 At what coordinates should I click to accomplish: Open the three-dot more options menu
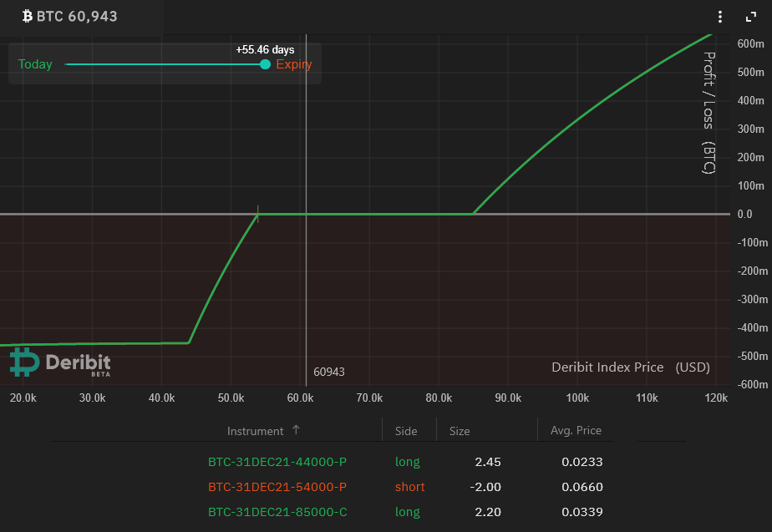(x=720, y=17)
